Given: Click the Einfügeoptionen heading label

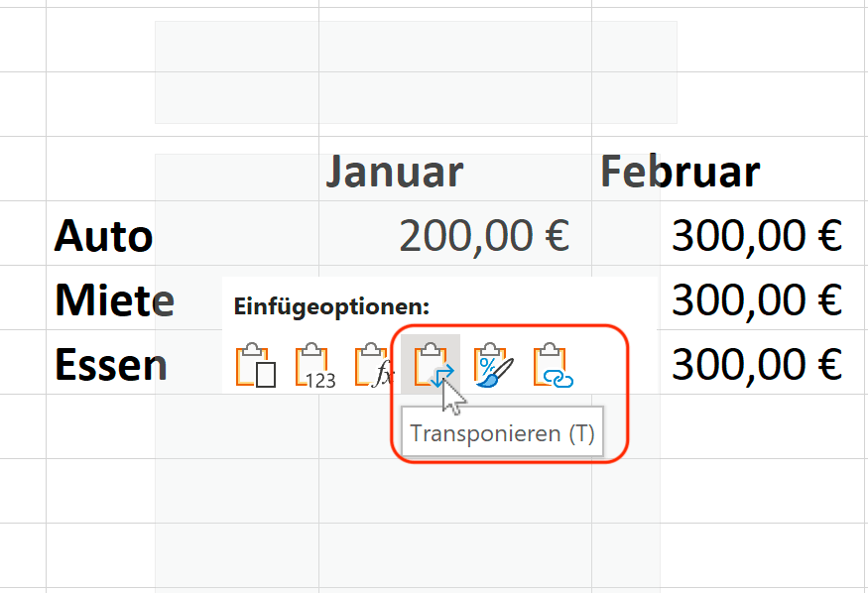Looking at the screenshot, I should click(x=331, y=306).
